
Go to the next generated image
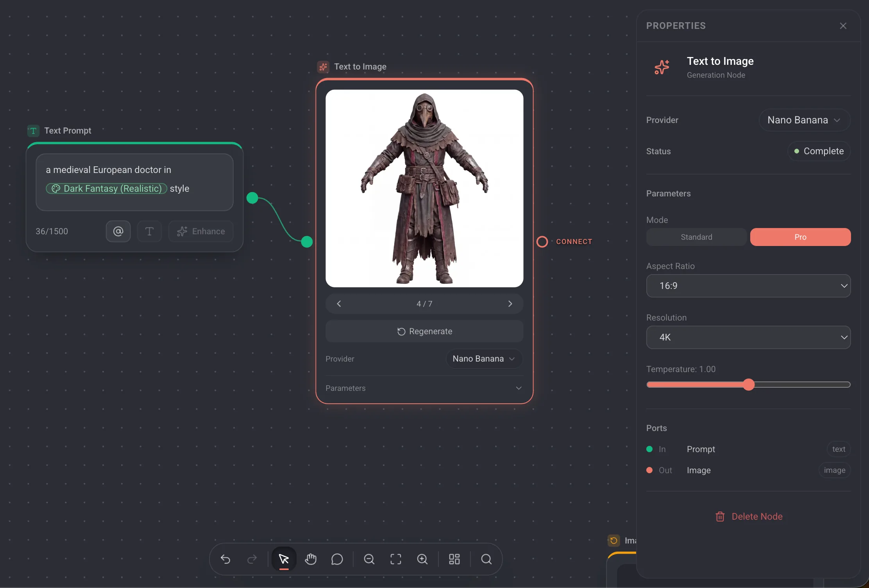[x=510, y=304]
